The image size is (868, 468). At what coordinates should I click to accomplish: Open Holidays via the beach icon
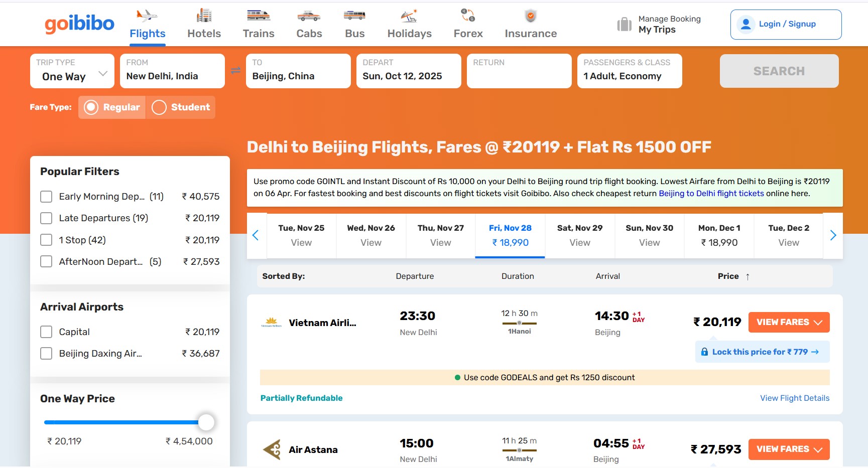point(409,16)
